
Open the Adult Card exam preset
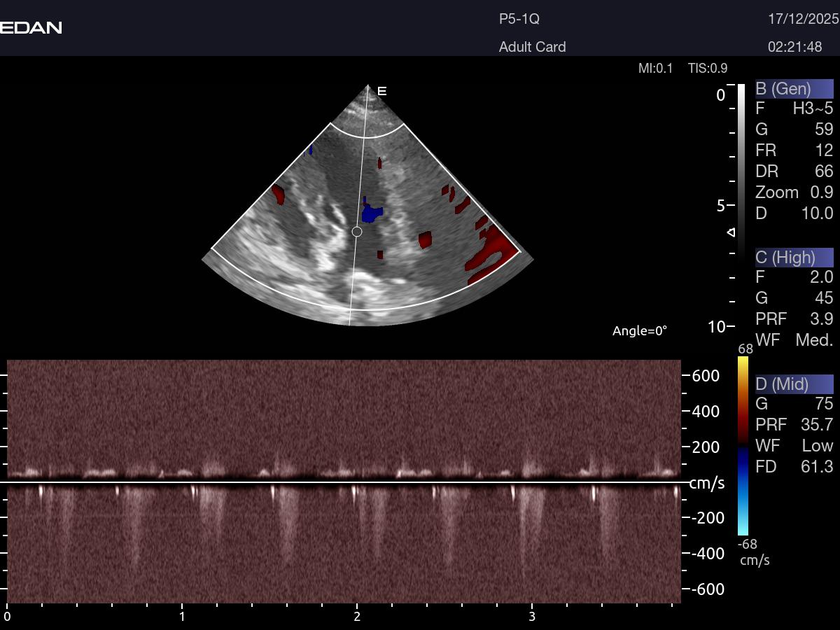532,47
